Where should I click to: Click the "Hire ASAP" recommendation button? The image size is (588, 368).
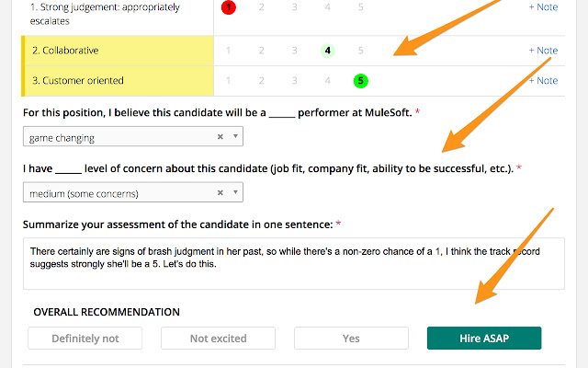tap(484, 339)
